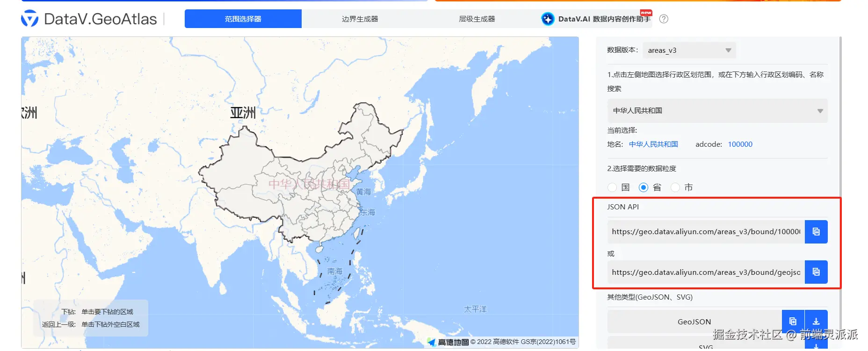The image size is (868, 351).
Task: Select the 市 granularity radio button
Action: [x=675, y=187]
